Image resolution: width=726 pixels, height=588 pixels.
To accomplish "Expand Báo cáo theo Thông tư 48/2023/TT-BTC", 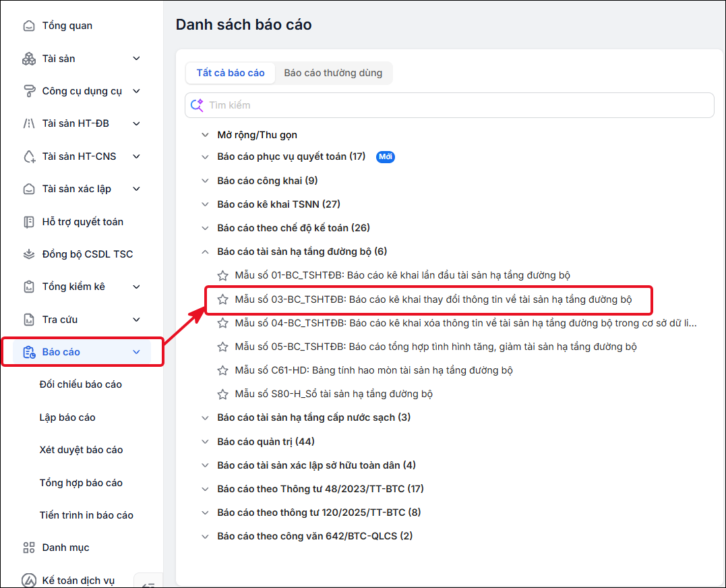I will (x=205, y=489).
